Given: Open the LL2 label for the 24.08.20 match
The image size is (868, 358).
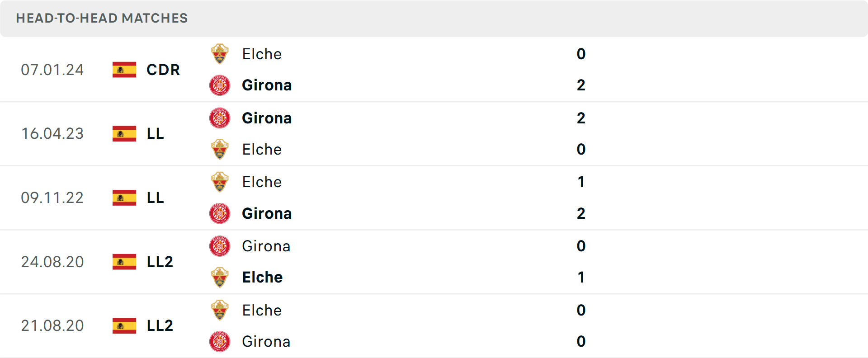Looking at the screenshot, I should tap(160, 262).
